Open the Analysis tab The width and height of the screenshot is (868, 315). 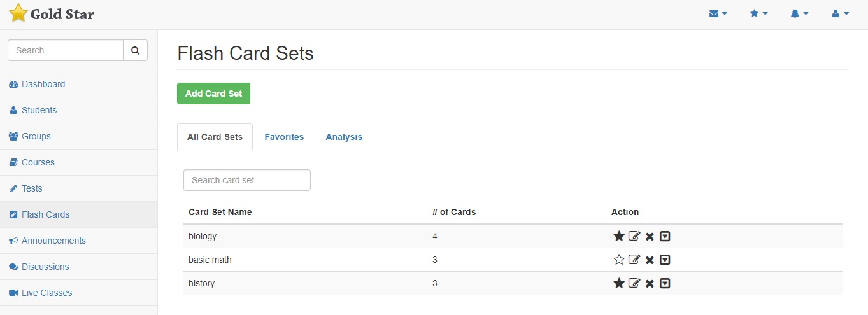point(344,137)
